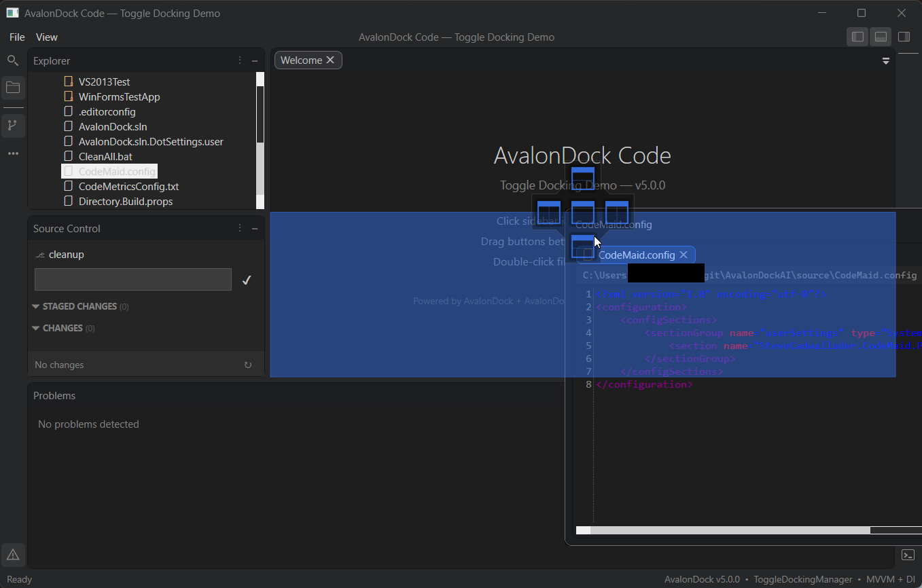Select WinFormsTestApp in Explorer
The height and width of the screenshot is (588, 922).
pos(119,96)
